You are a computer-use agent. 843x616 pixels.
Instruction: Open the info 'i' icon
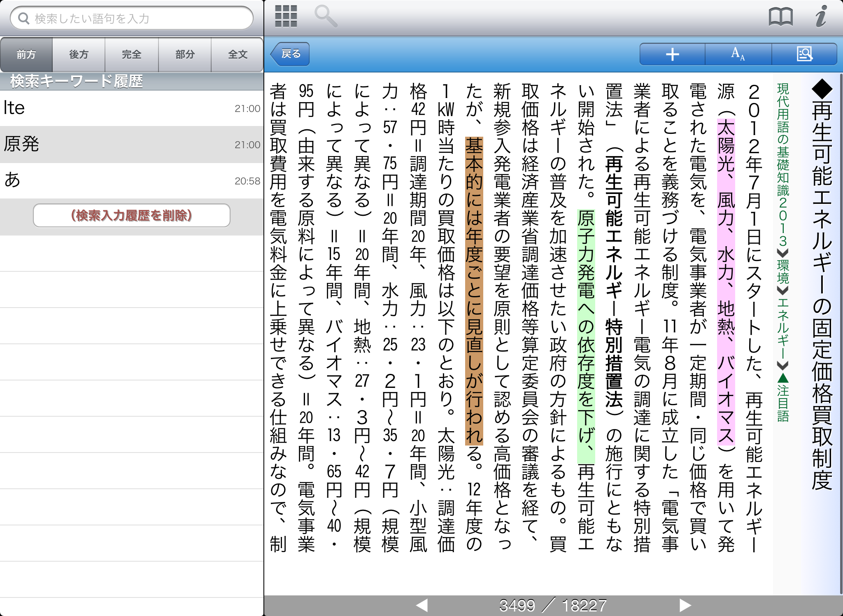[820, 16]
